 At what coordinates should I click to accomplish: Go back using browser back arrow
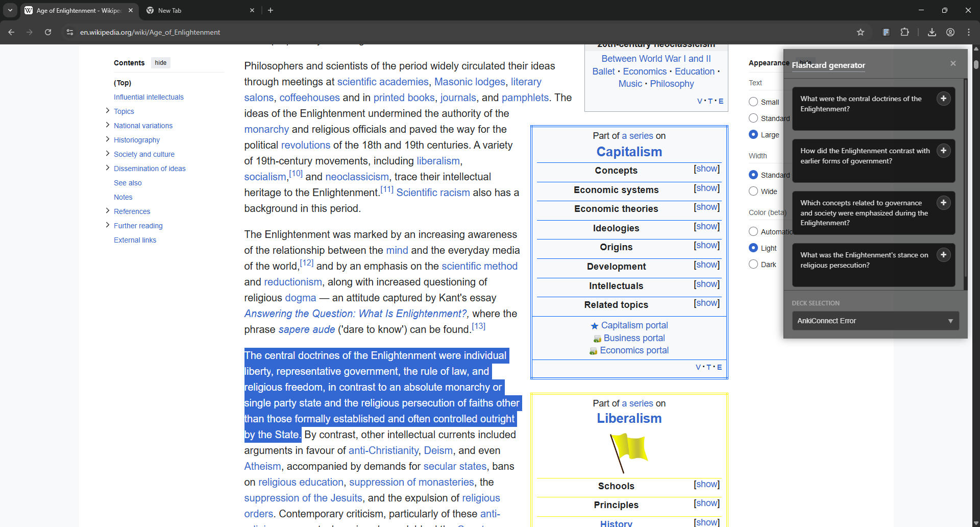pyautogui.click(x=11, y=32)
